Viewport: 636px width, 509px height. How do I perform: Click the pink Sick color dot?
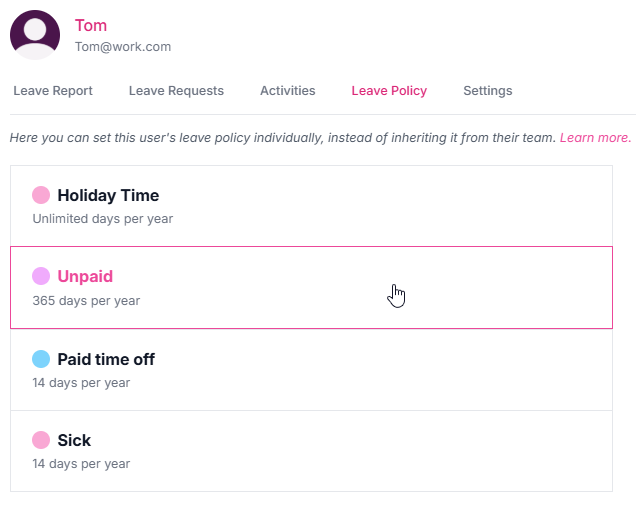(41, 440)
